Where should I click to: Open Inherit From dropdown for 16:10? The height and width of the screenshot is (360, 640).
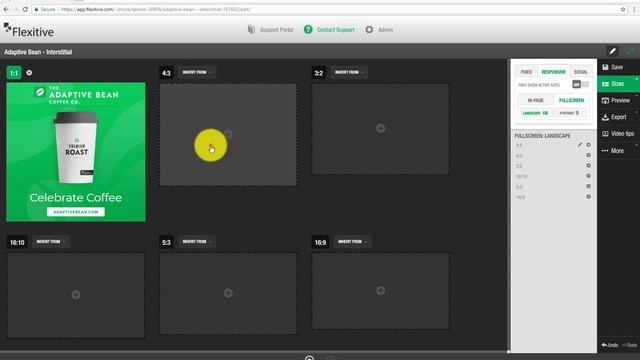51,242
